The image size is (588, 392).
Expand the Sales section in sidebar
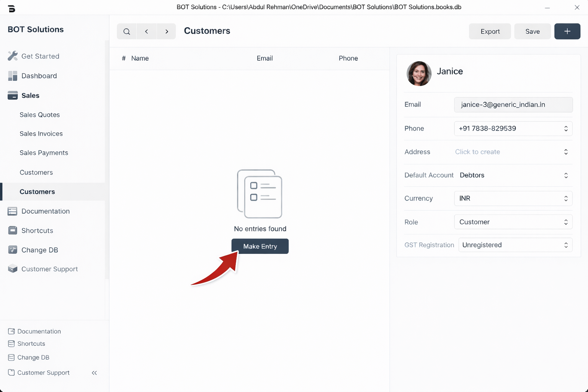pyautogui.click(x=30, y=96)
